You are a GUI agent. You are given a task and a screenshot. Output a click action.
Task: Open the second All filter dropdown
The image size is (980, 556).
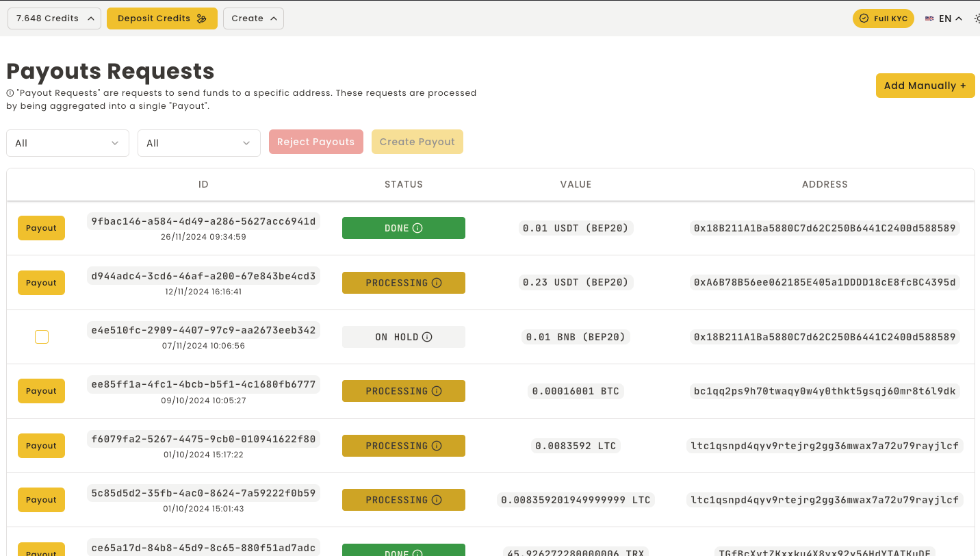(199, 143)
